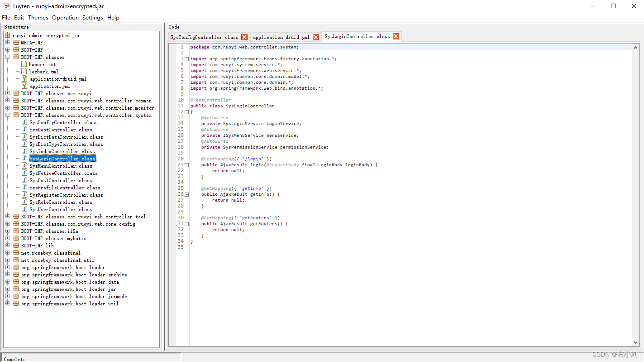The height and width of the screenshot is (362, 644).
Task: Open the Themes menu
Action: 38,17
